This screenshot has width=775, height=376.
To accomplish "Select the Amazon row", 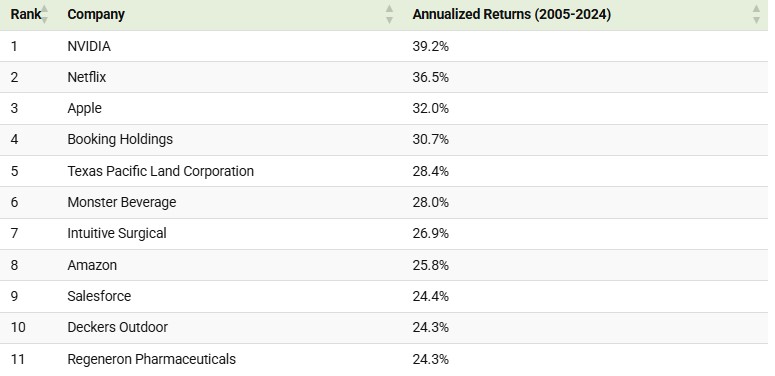I will [x=384, y=265].
